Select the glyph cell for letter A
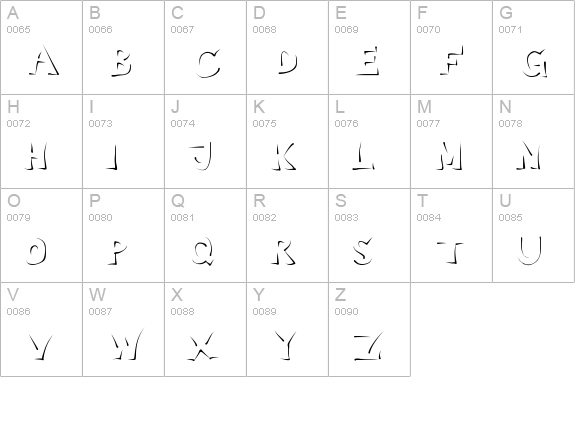Viewport: 575px width, 421px height. [41, 47]
